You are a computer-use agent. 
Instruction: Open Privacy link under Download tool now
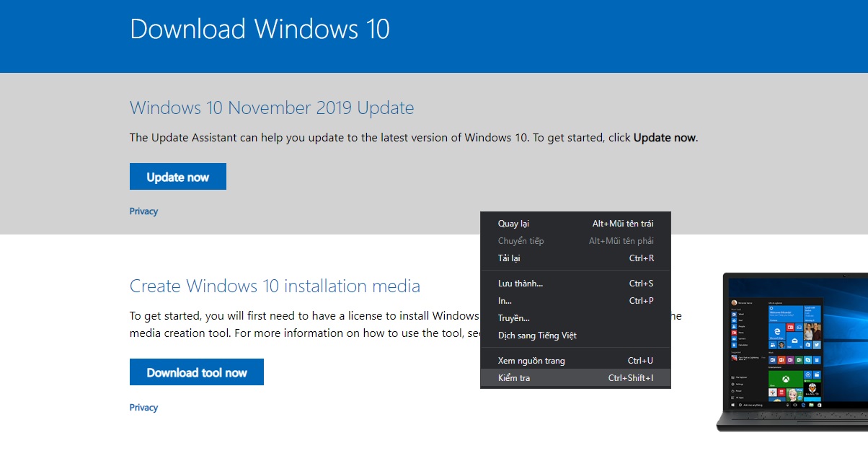pyautogui.click(x=143, y=408)
